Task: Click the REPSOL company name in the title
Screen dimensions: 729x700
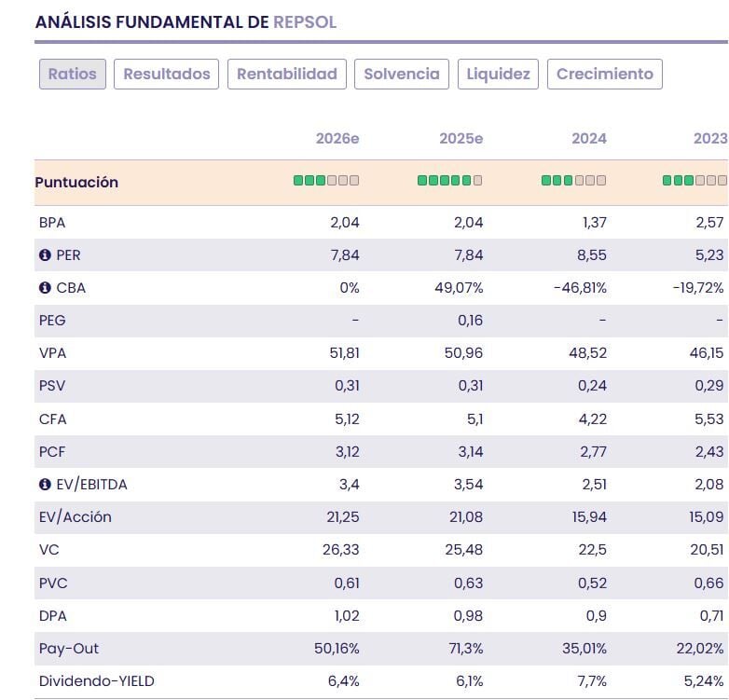Action: coord(305,22)
